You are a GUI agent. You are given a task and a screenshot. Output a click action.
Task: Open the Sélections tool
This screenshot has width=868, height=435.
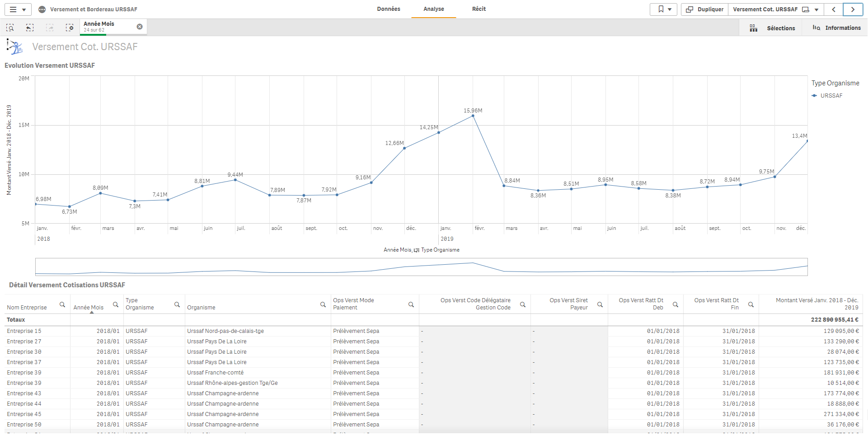pos(772,28)
